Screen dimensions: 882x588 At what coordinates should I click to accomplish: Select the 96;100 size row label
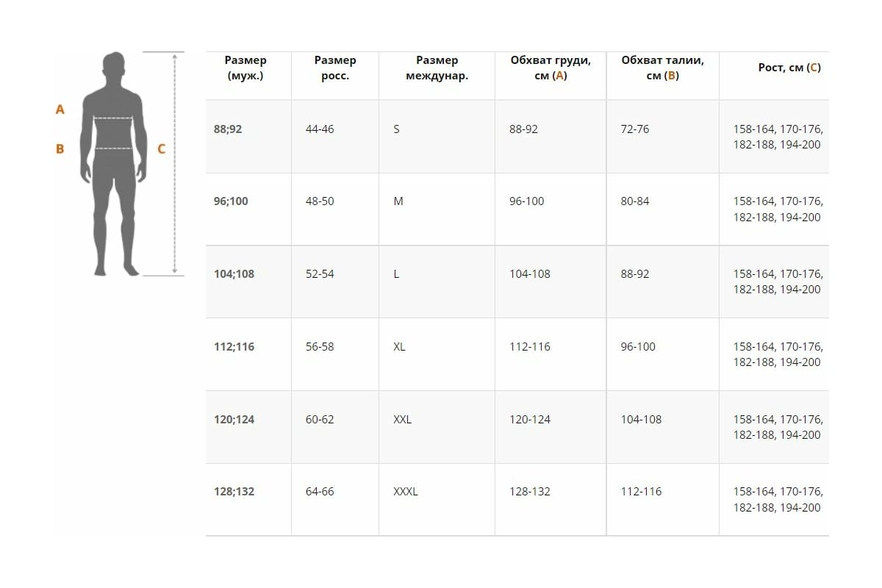231,201
